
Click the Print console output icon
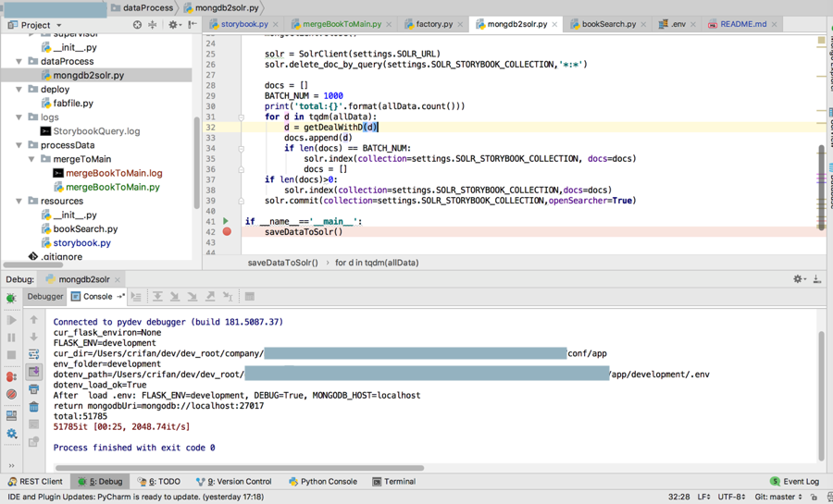(x=34, y=389)
